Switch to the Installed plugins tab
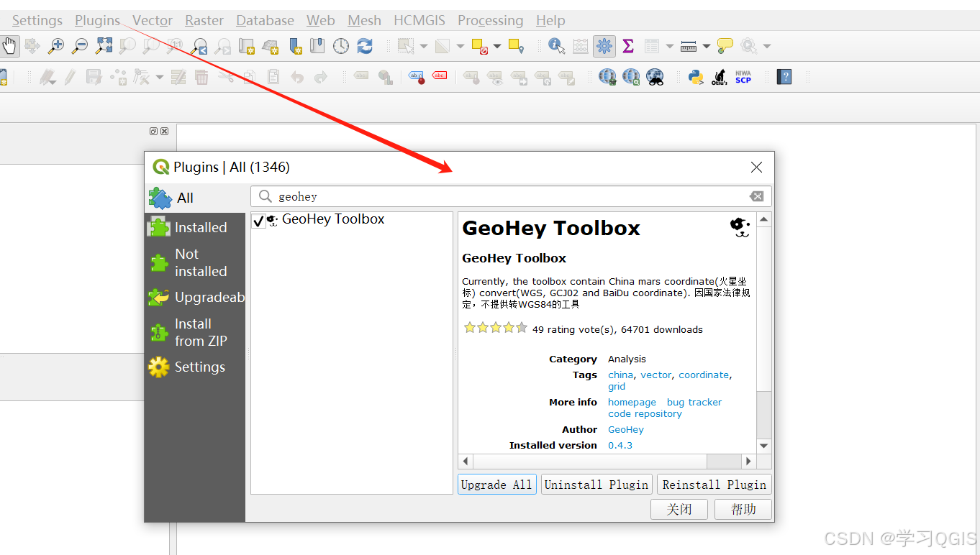Viewport: 980px width, 555px height. (195, 227)
